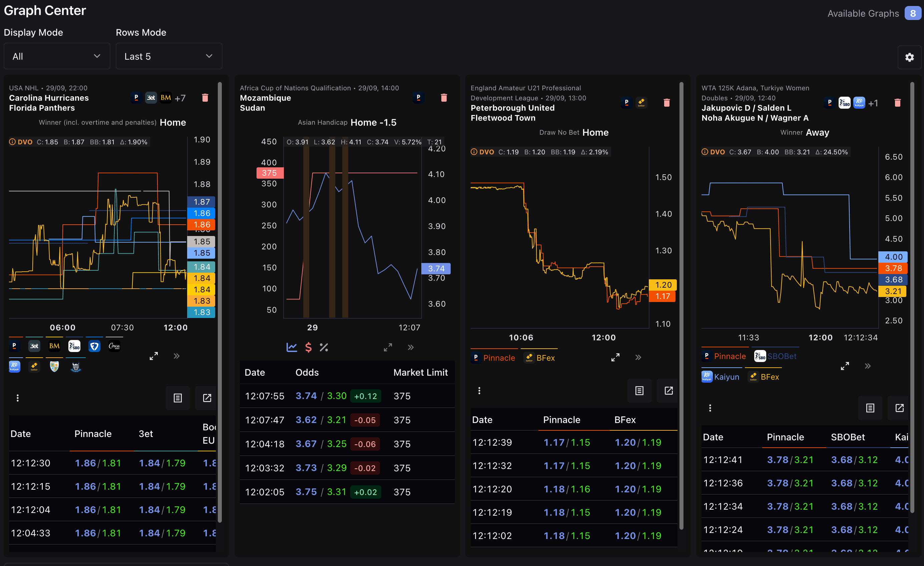The image size is (924, 566).
Task: Click the +1 more bookmakers badge on WTA card
Action: tap(873, 103)
